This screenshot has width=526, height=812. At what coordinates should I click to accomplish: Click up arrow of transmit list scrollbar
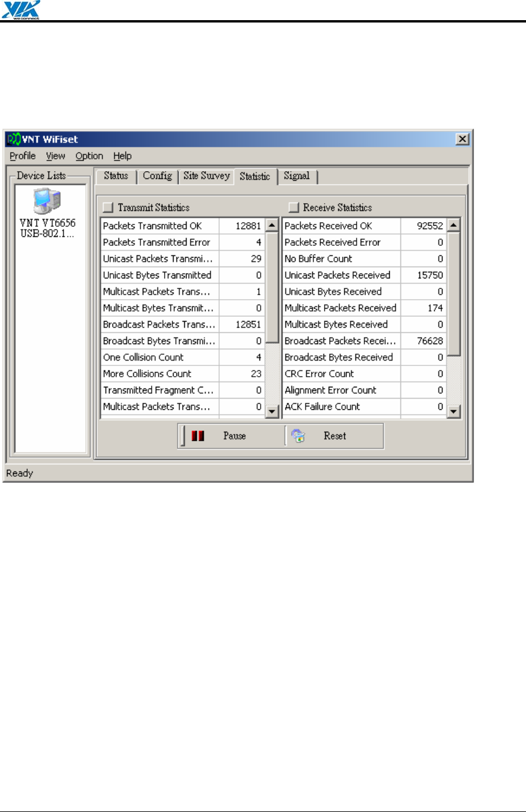pyautogui.click(x=272, y=226)
